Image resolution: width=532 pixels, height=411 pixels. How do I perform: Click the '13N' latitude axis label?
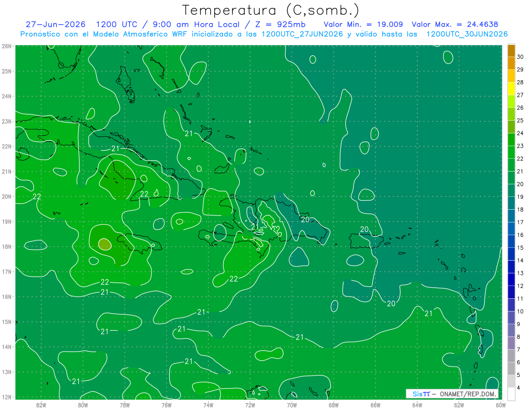click(7, 372)
